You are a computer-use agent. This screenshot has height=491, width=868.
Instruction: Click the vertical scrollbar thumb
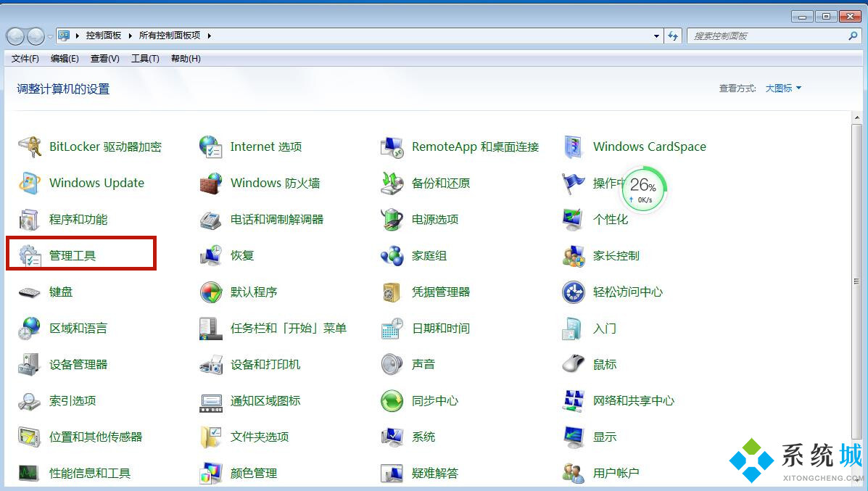(x=857, y=281)
